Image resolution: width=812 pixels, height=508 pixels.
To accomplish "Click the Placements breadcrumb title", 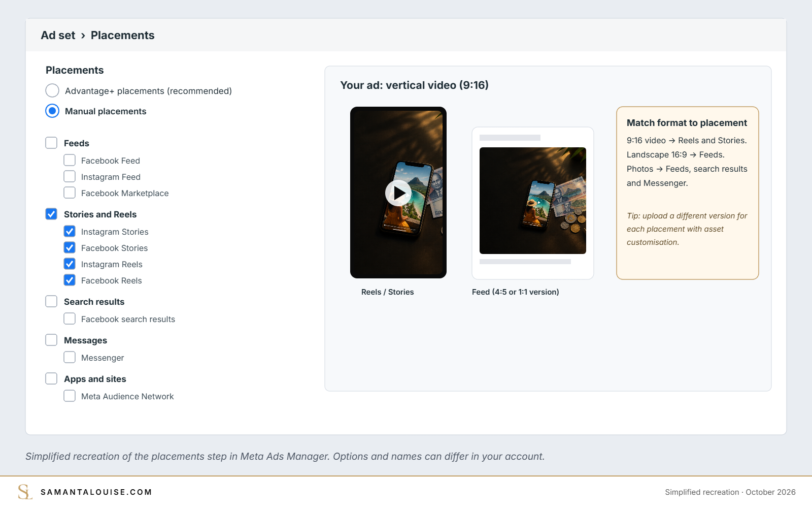I will pyautogui.click(x=122, y=35).
